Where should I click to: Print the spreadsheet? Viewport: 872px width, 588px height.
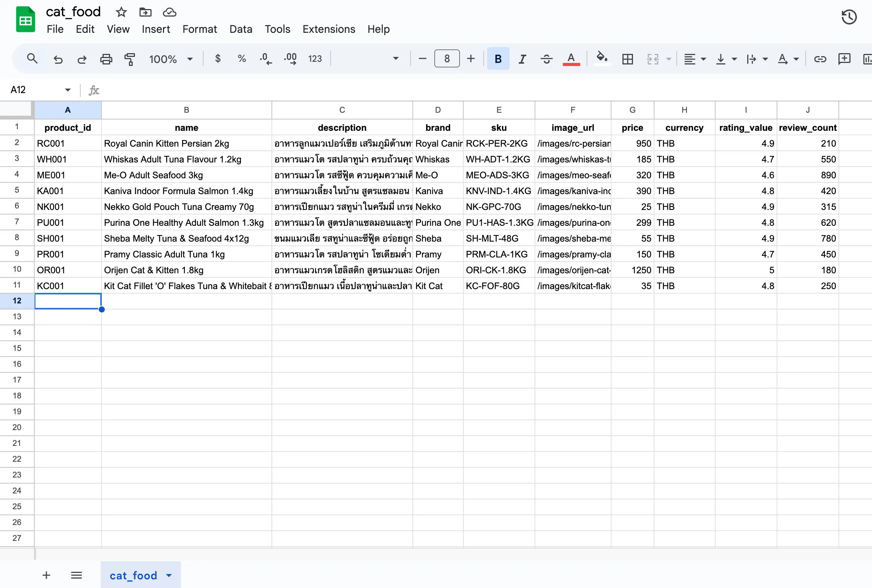tap(106, 59)
